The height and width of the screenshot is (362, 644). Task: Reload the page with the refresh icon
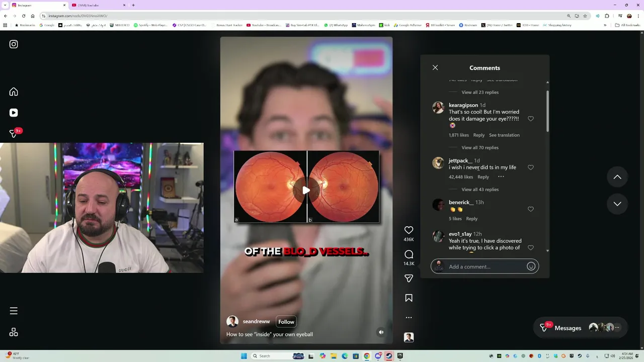pos(23,16)
